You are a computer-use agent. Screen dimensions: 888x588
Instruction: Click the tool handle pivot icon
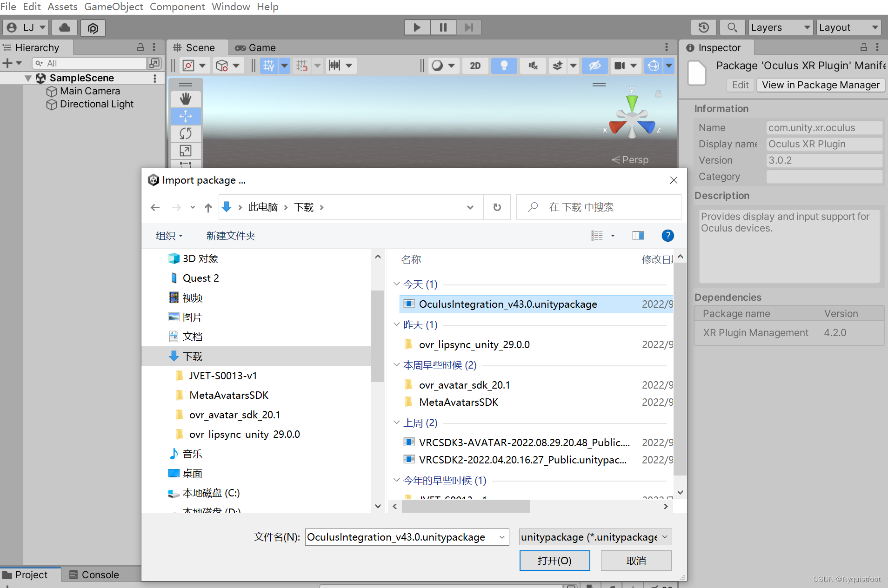[188, 66]
